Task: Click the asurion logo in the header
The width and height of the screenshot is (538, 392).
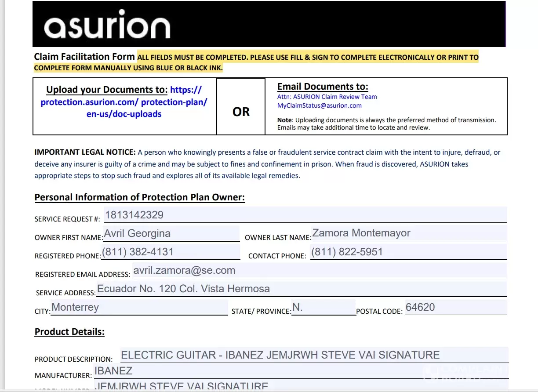Action: pos(107,27)
